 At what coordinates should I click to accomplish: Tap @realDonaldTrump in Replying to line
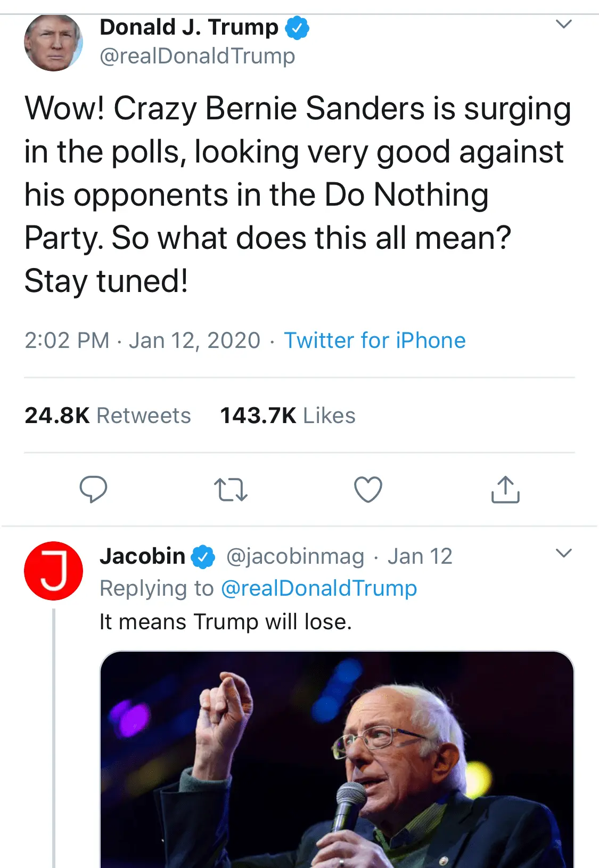318,588
